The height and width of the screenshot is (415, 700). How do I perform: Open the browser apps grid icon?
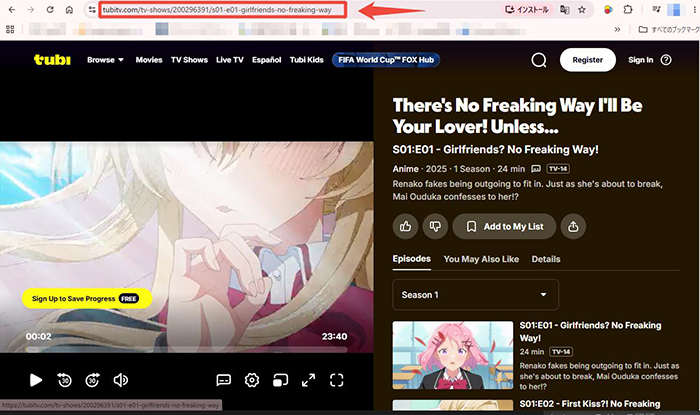[10, 29]
